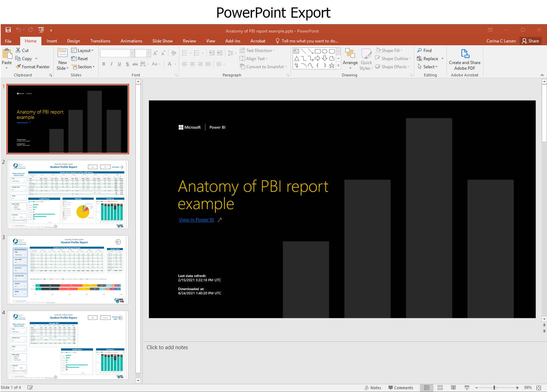
Task: Open the Select dropdown in Editing
Action: tap(427, 67)
